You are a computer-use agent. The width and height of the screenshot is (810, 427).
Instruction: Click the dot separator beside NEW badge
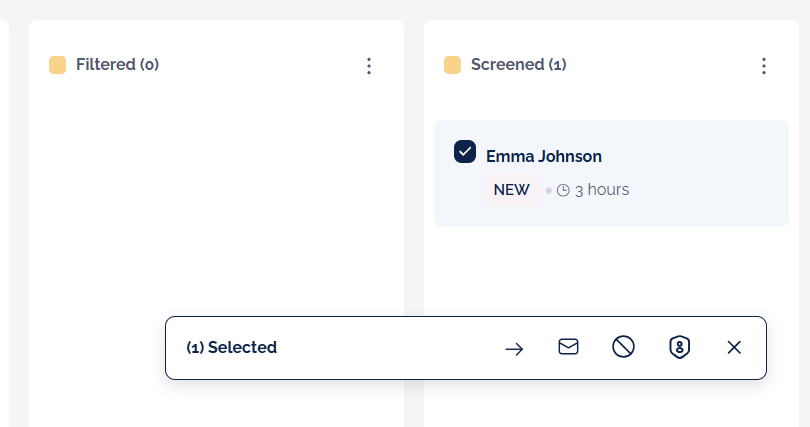point(548,190)
